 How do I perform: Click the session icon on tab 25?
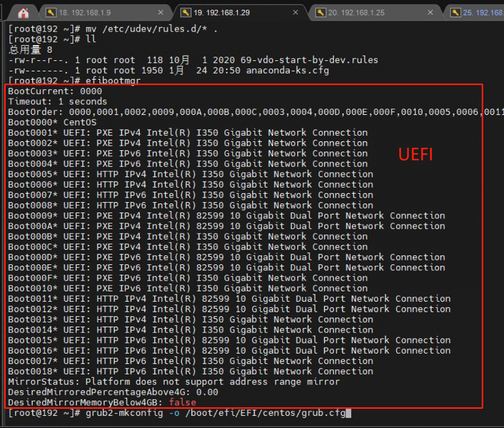[x=455, y=12]
